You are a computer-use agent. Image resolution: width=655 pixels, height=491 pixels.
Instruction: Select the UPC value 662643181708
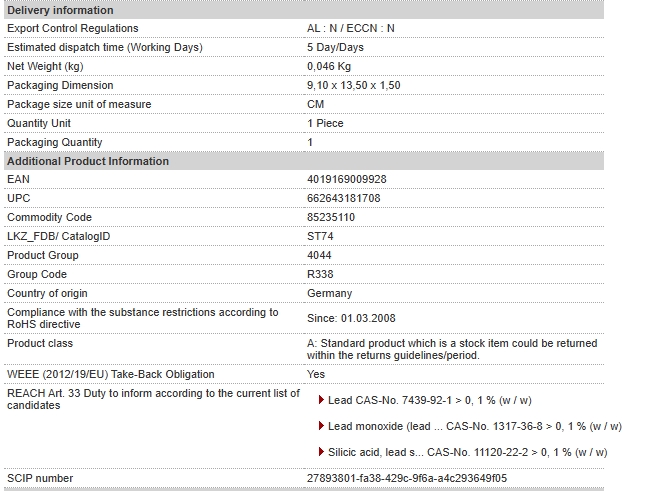pos(344,198)
